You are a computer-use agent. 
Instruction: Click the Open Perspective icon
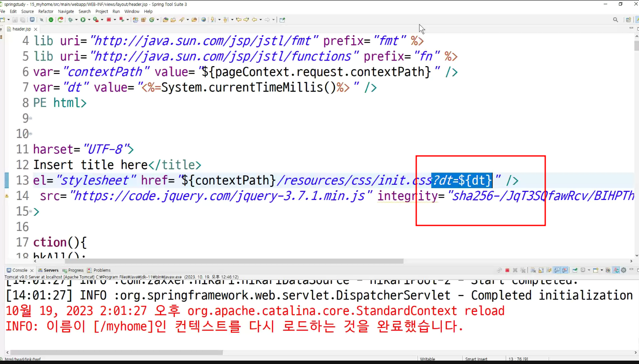tap(628, 19)
